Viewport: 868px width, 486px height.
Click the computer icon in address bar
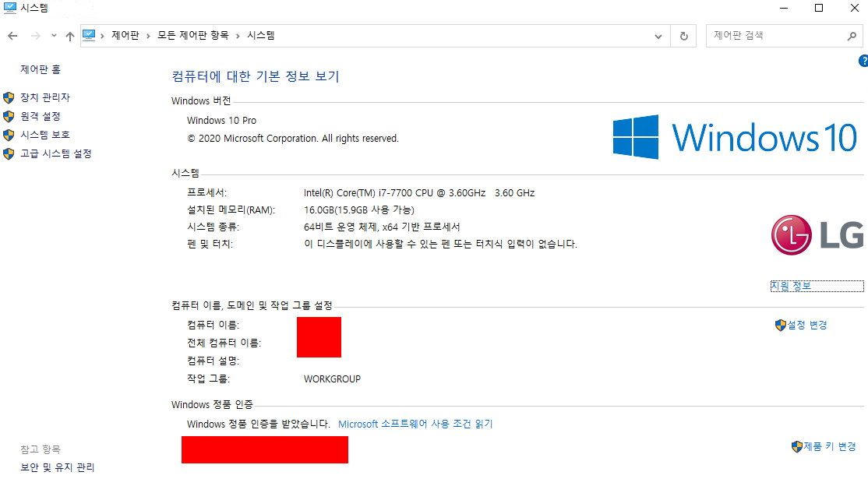click(89, 35)
